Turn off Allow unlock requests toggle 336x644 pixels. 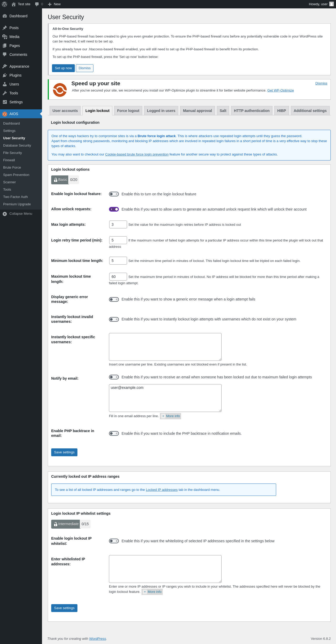pos(114,209)
